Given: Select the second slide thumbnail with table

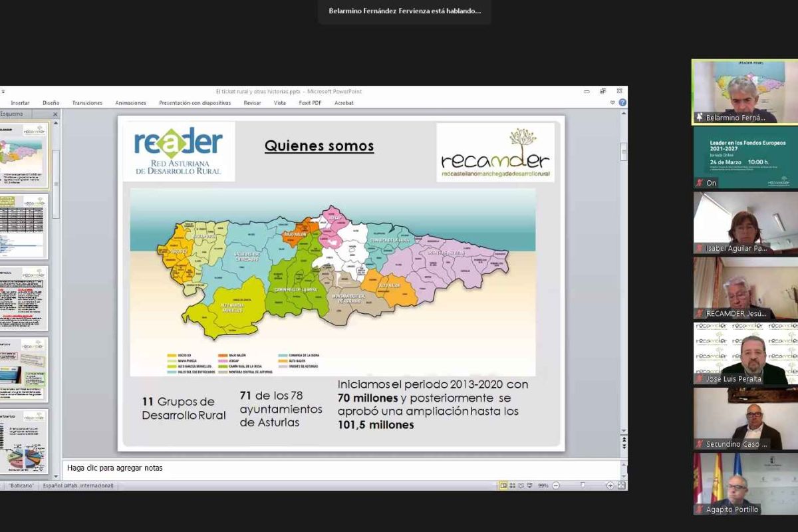Looking at the screenshot, I should 24,226.
